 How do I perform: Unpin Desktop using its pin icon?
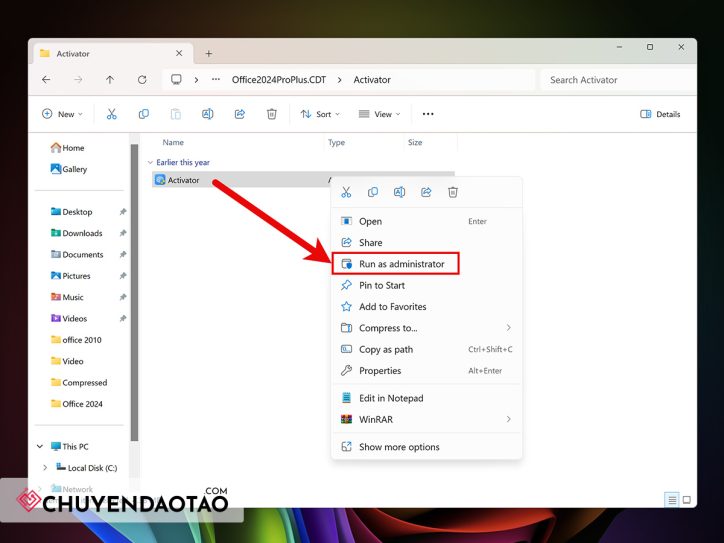(123, 212)
